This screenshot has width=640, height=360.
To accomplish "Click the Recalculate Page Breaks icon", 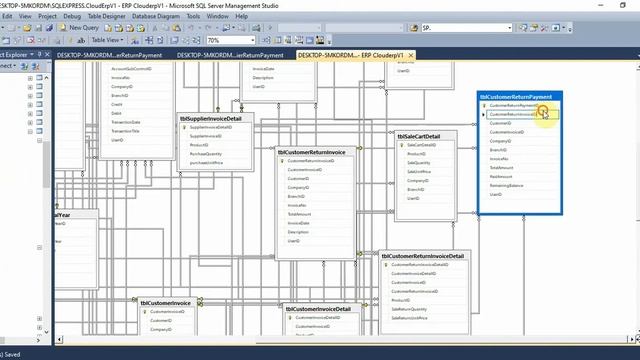I will pos(160,40).
